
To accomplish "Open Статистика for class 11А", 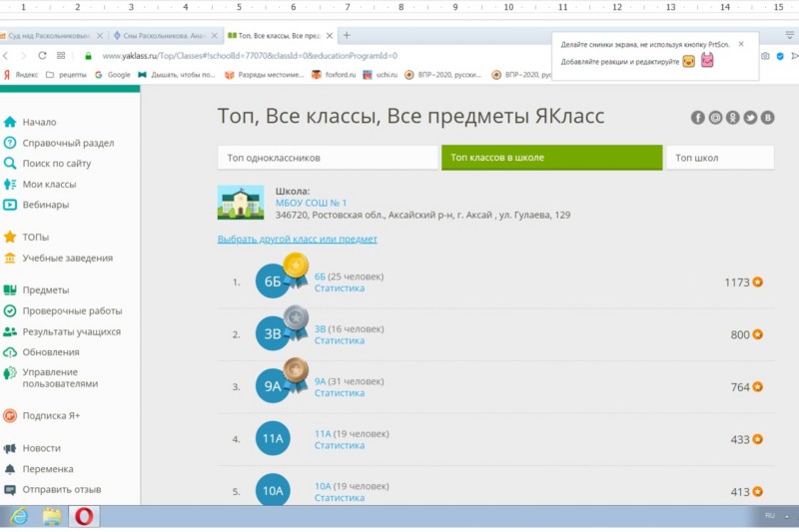I will pos(340,445).
